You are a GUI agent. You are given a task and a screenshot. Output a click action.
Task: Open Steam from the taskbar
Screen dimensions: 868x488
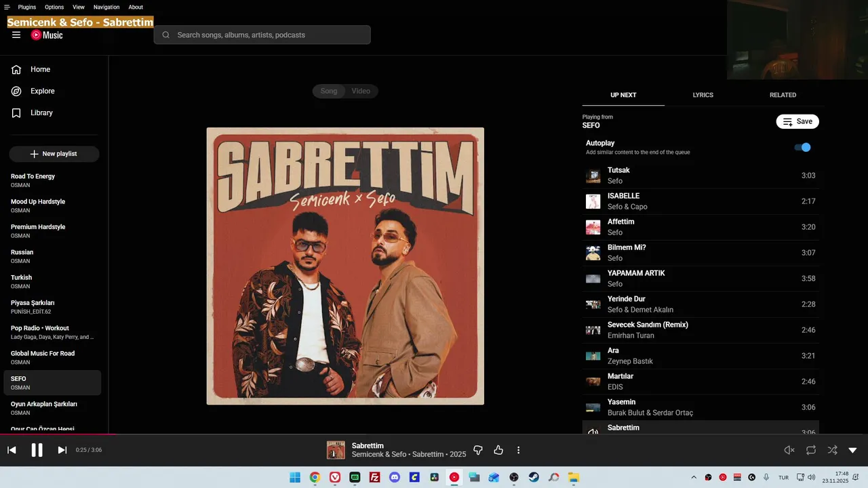(534, 477)
